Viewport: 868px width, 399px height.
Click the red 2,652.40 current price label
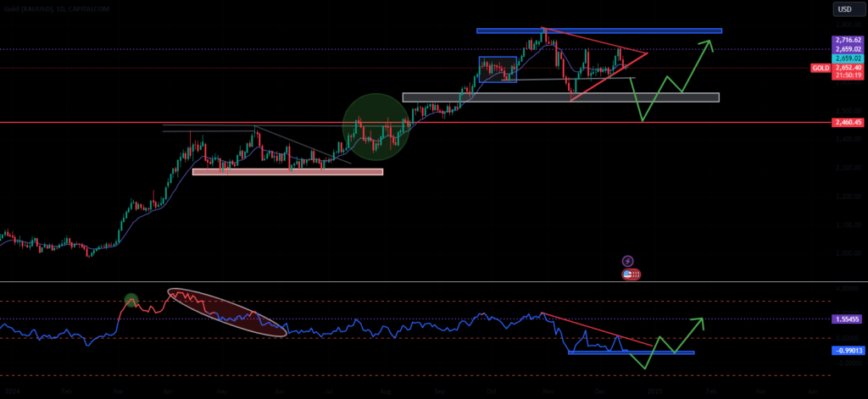tap(849, 67)
